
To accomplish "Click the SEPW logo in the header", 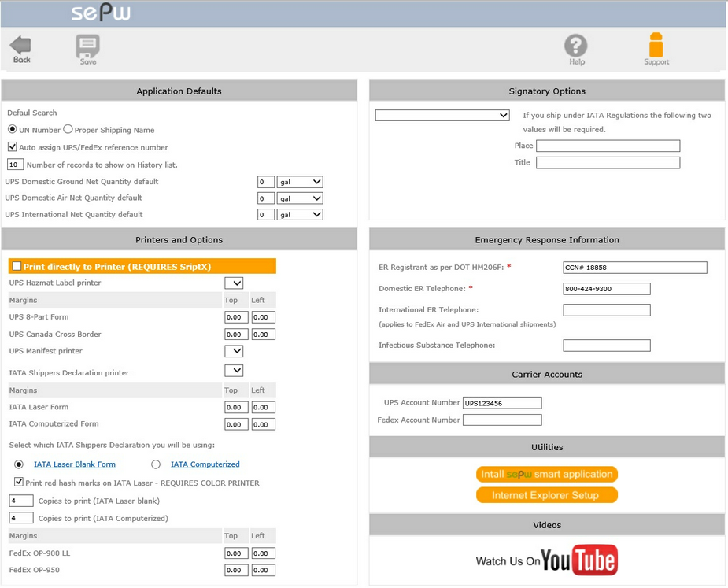I will point(101,13).
